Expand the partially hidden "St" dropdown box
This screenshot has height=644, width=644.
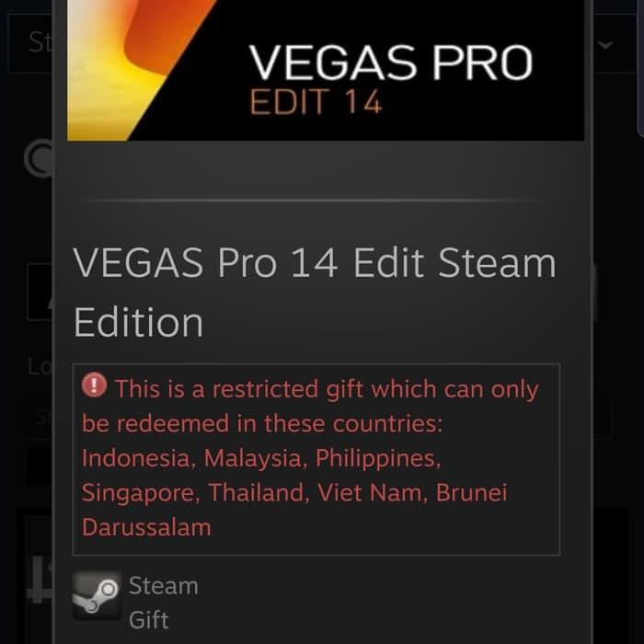pos(30,43)
